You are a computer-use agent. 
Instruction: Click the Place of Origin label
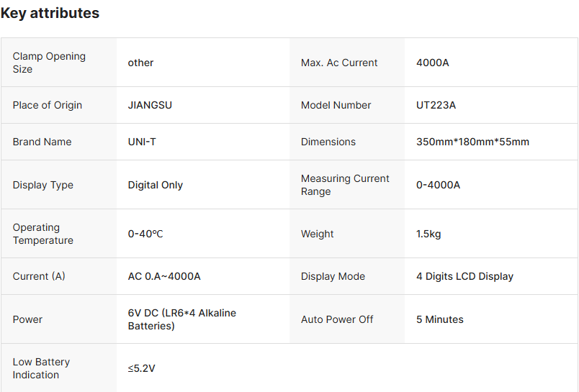pyautogui.click(x=48, y=105)
